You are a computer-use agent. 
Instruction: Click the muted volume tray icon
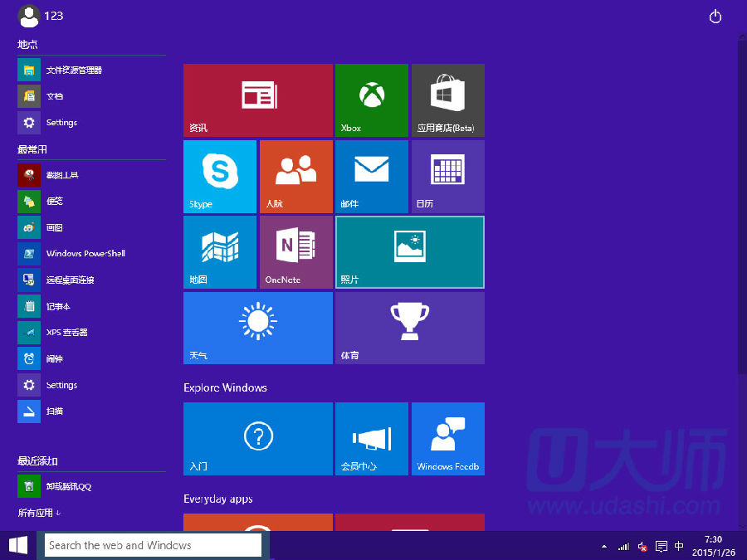[642, 547]
